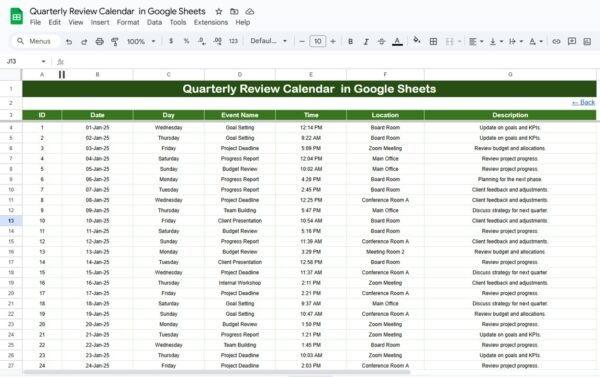Format as percent
The width and height of the screenshot is (600, 377).
coord(186,41)
